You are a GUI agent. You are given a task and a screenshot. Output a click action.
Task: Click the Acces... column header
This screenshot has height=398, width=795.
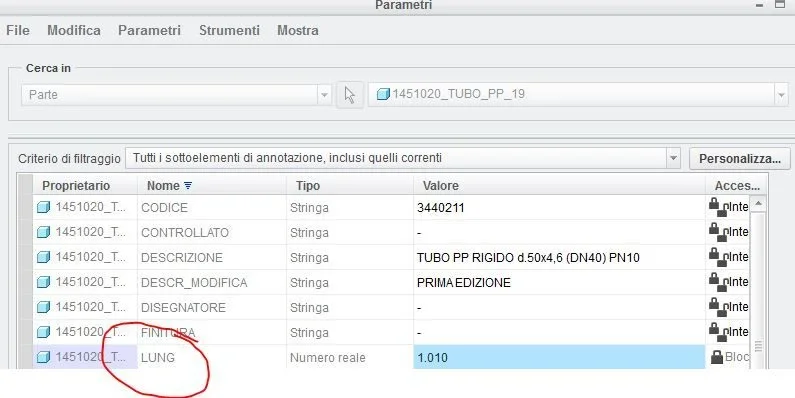click(737, 186)
